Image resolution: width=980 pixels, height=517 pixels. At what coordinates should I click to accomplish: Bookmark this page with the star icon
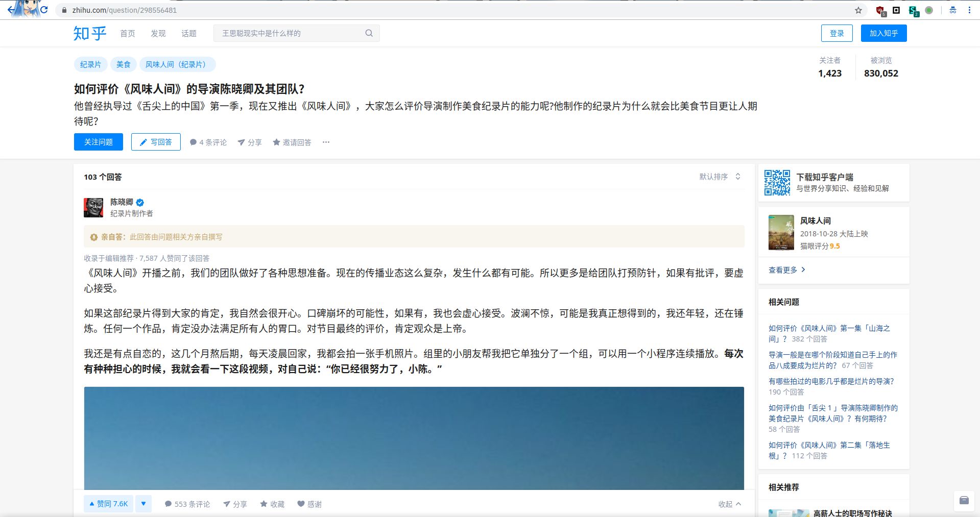pyautogui.click(x=858, y=10)
